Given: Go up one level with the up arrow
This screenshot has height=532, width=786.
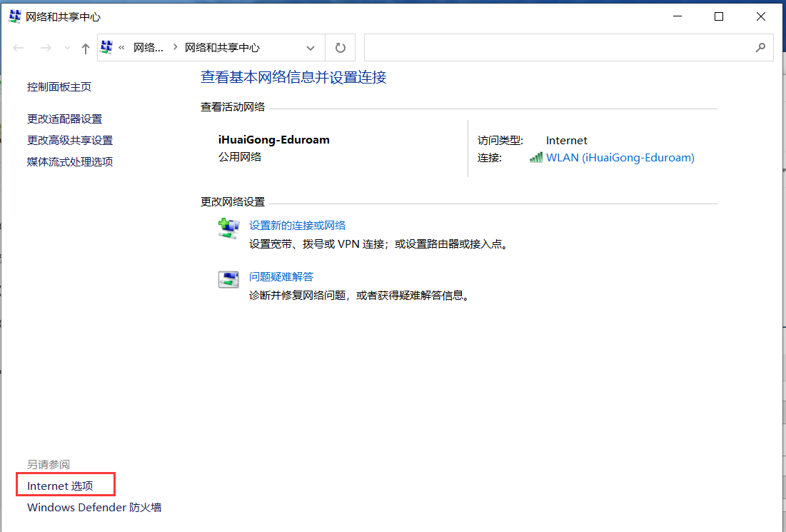Looking at the screenshot, I should pyautogui.click(x=86, y=48).
